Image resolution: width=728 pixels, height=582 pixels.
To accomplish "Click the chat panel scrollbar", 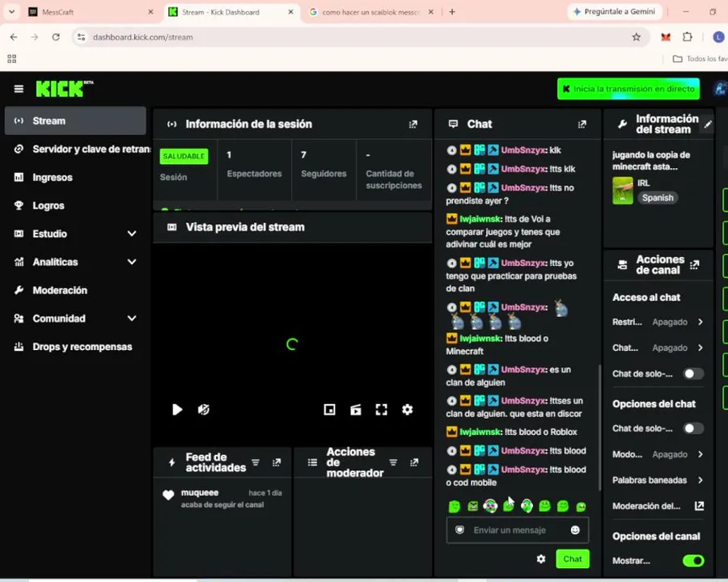I will (x=599, y=428).
